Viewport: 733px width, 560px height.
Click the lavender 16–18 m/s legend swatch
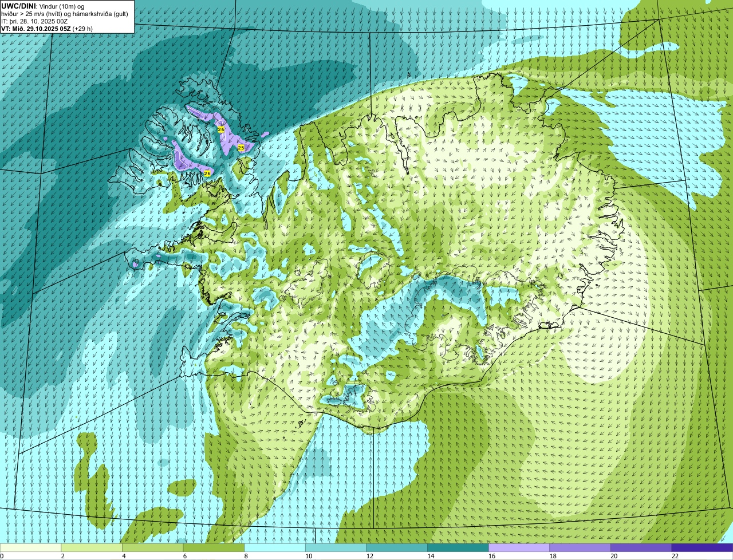point(519,547)
